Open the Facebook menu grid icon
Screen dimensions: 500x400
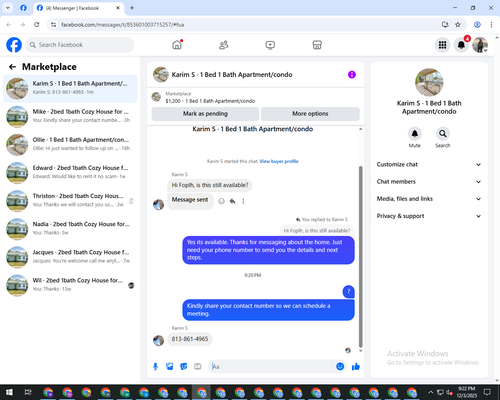[x=442, y=45]
